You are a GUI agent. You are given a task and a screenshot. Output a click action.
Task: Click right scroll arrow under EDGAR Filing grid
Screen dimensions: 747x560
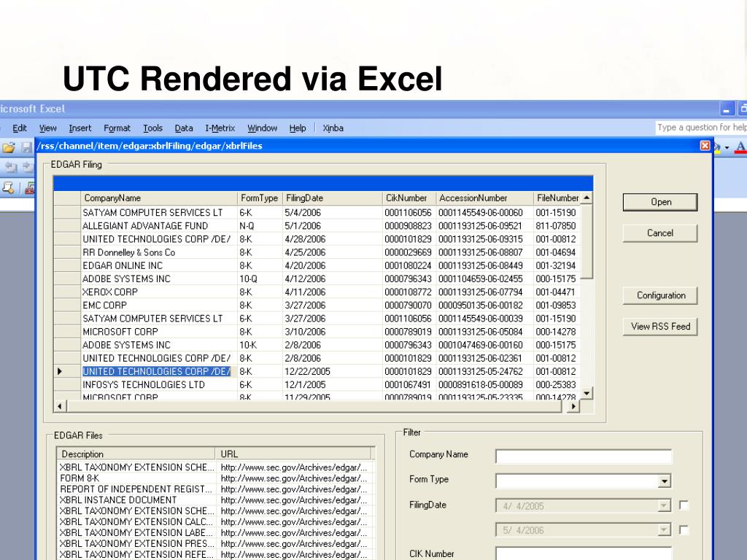(x=573, y=406)
